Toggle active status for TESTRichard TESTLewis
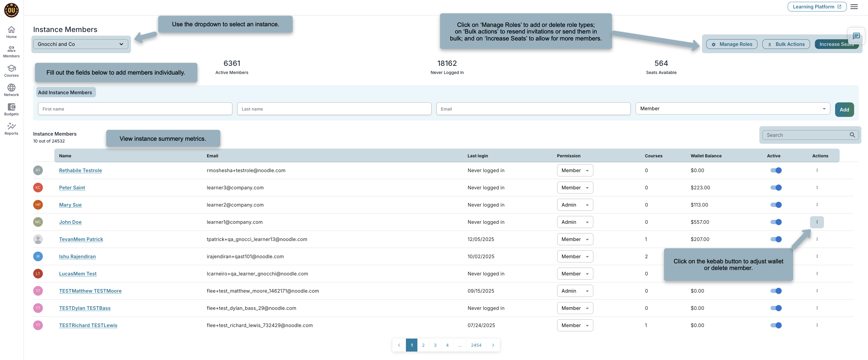The height and width of the screenshot is (360, 868). point(776,325)
